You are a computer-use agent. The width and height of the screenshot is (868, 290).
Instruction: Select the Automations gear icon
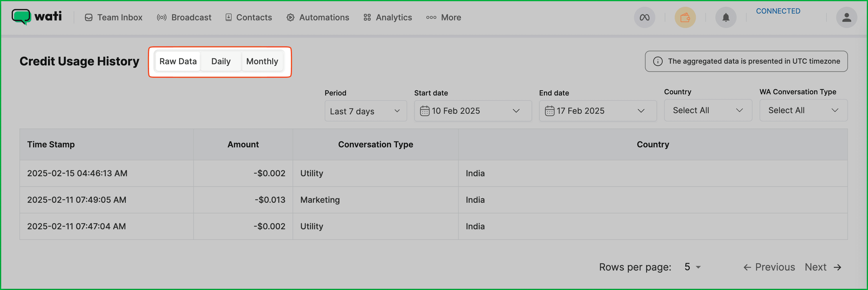click(290, 17)
